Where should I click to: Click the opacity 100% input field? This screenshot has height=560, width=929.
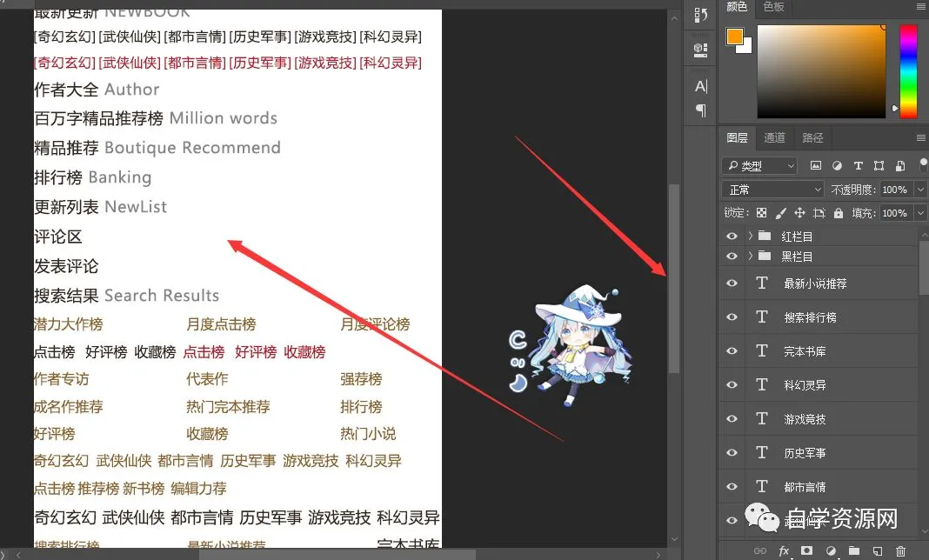pyautogui.click(x=897, y=190)
